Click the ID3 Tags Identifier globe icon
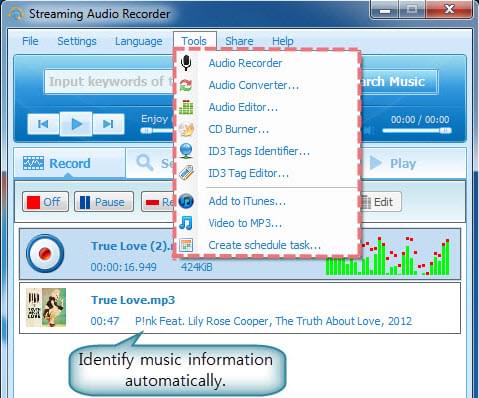Screen dimensions: 479x398 pyautogui.click(x=186, y=151)
